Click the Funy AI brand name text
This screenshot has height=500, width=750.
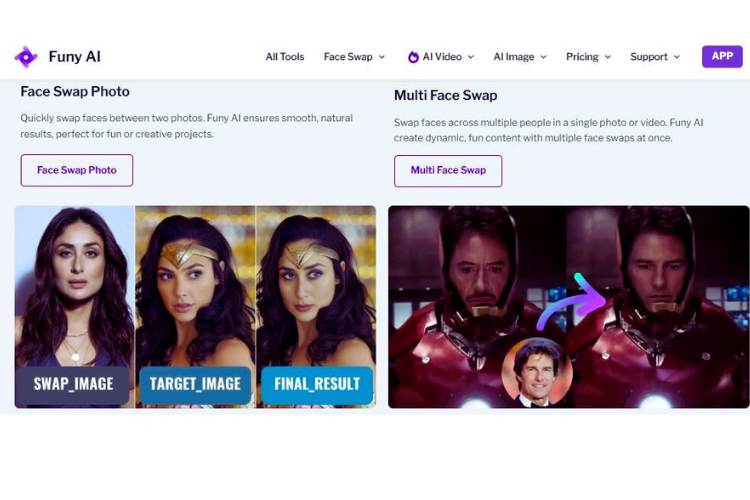(74, 57)
